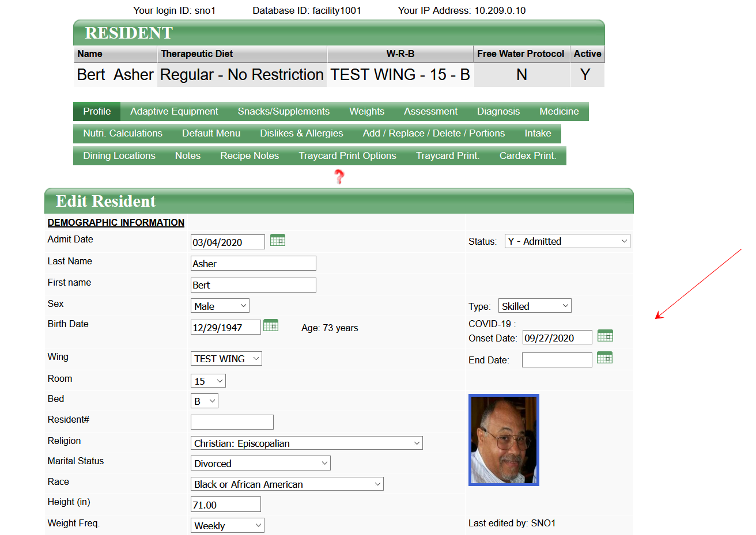
Task: Click the resident's photo thumbnail
Action: pos(504,439)
